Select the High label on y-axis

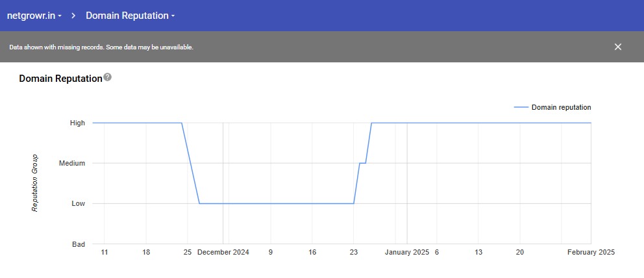[x=77, y=123]
